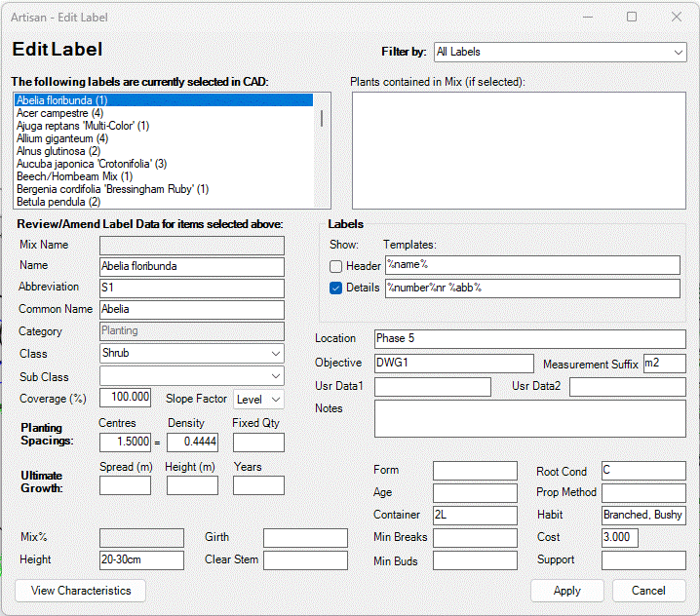700x616 pixels.
Task: Select Betula pendula (2) label
Action: pyautogui.click(x=58, y=202)
